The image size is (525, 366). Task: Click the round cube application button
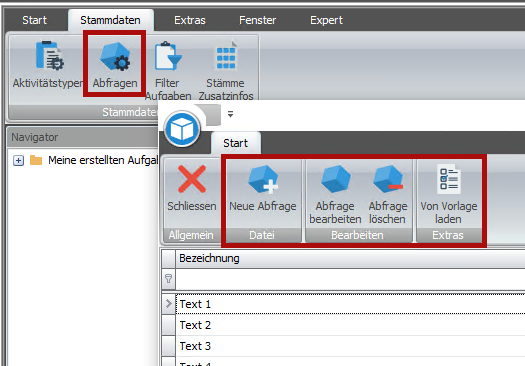coord(182,129)
